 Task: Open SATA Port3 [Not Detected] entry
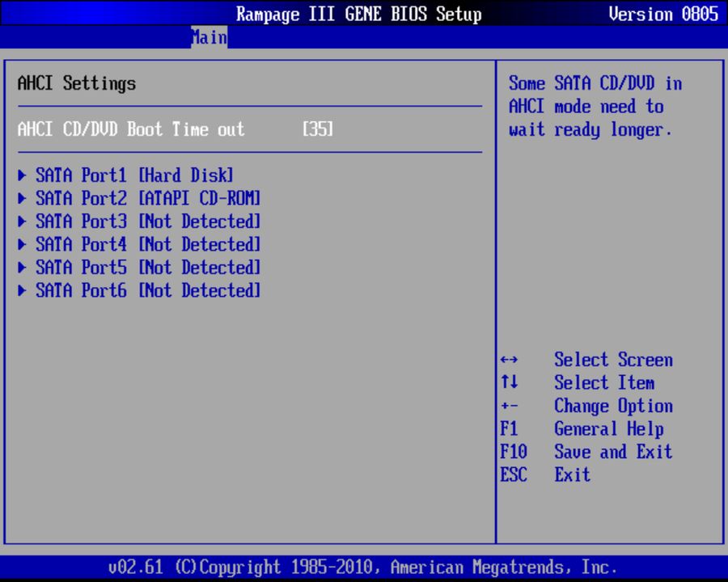click(148, 221)
